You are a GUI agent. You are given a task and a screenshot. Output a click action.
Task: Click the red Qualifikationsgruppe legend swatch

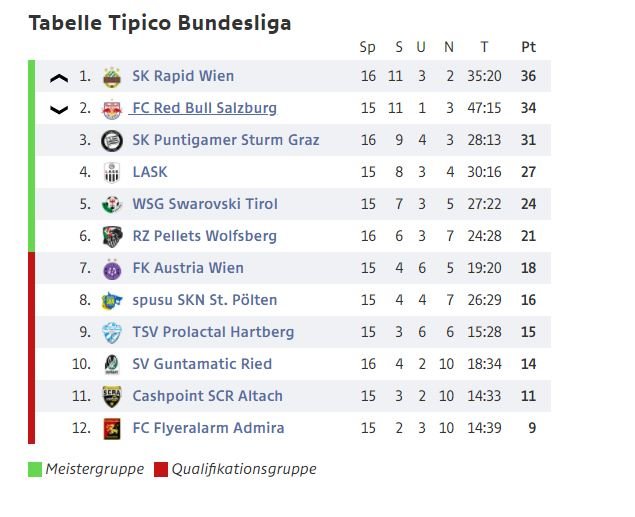tap(161, 469)
